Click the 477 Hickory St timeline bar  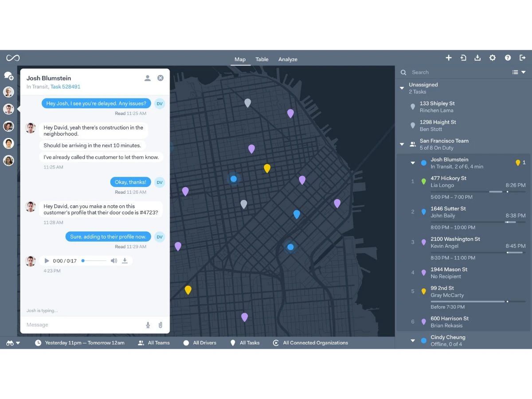[478, 192]
